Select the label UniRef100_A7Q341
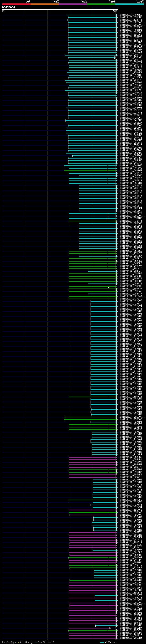The image size is (146, 644). 131,588
